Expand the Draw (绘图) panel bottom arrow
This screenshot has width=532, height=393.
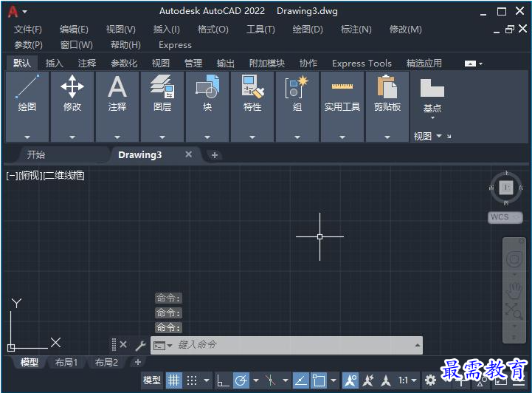(27, 137)
